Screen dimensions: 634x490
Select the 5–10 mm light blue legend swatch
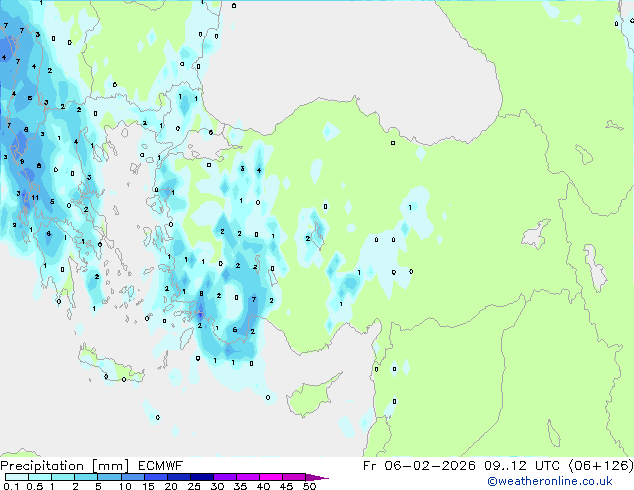tap(109, 477)
